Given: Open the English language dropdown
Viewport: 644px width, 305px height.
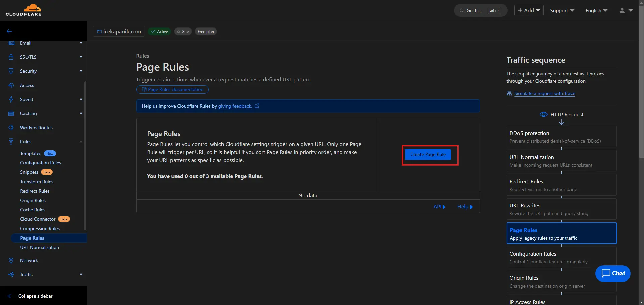Looking at the screenshot, I should click(x=596, y=11).
